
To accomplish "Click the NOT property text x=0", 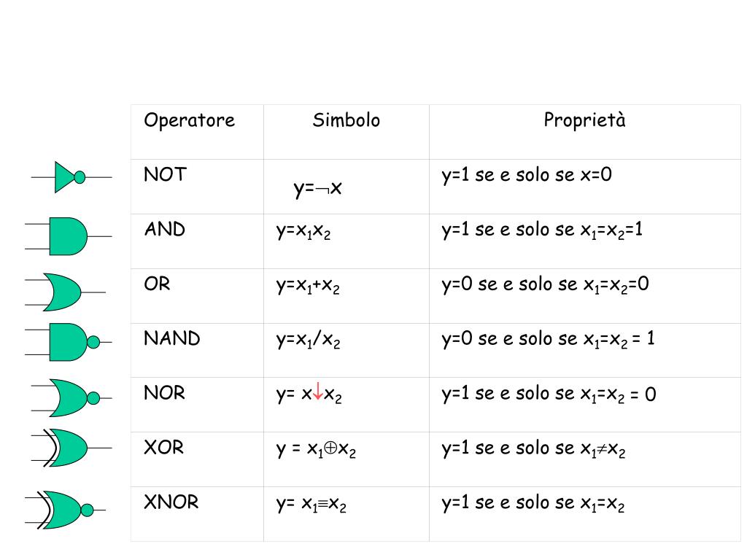I will 527,175.
